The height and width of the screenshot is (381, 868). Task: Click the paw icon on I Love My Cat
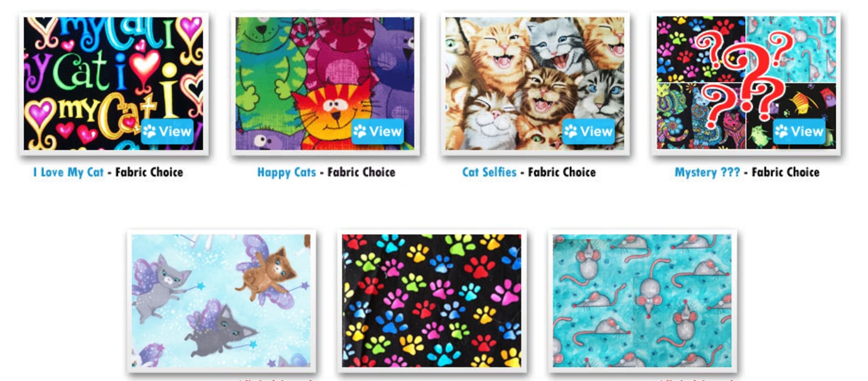[x=149, y=132]
